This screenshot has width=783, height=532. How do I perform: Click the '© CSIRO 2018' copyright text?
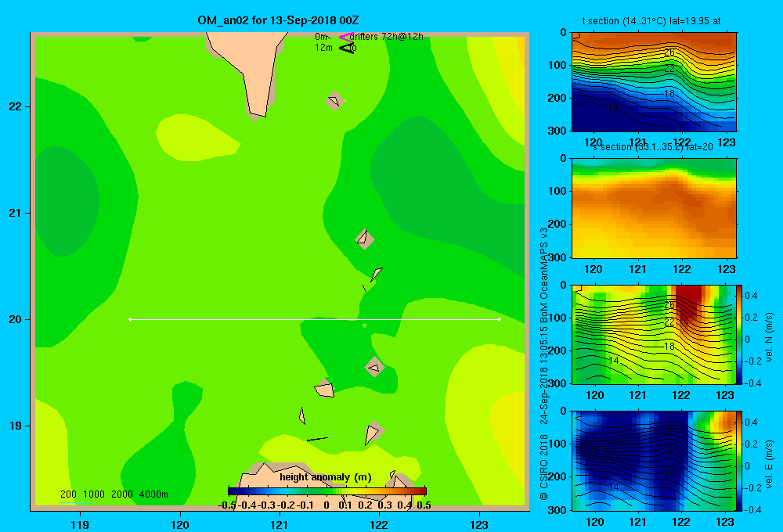pos(544,468)
